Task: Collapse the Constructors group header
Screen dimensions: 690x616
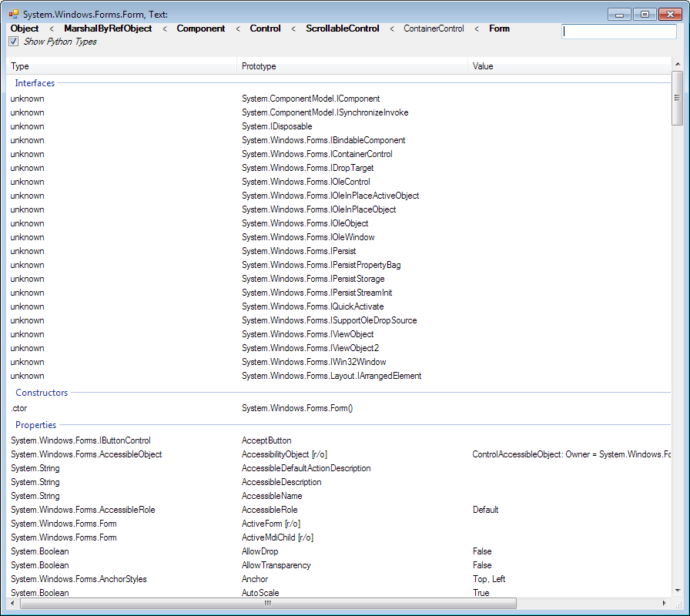Action: coord(42,393)
